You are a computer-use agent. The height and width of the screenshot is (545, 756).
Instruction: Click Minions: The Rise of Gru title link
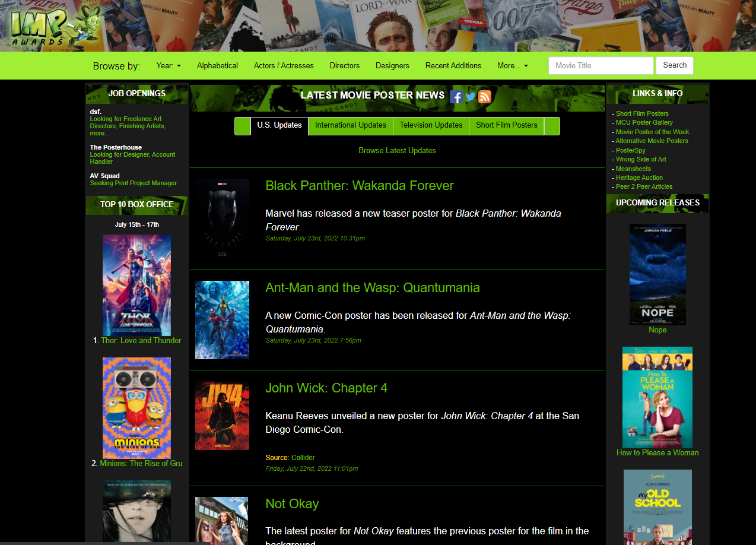click(141, 464)
